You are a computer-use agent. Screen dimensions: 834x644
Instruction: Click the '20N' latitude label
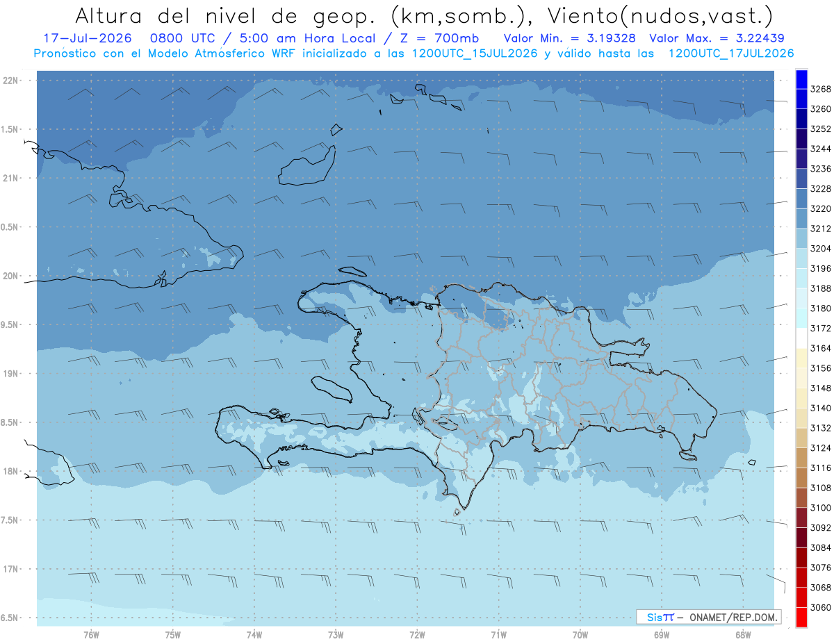click(10, 276)
